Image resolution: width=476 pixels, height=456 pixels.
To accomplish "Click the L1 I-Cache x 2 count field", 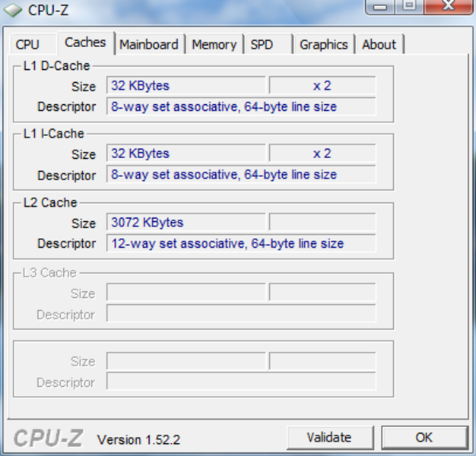I will pos(322,154).
